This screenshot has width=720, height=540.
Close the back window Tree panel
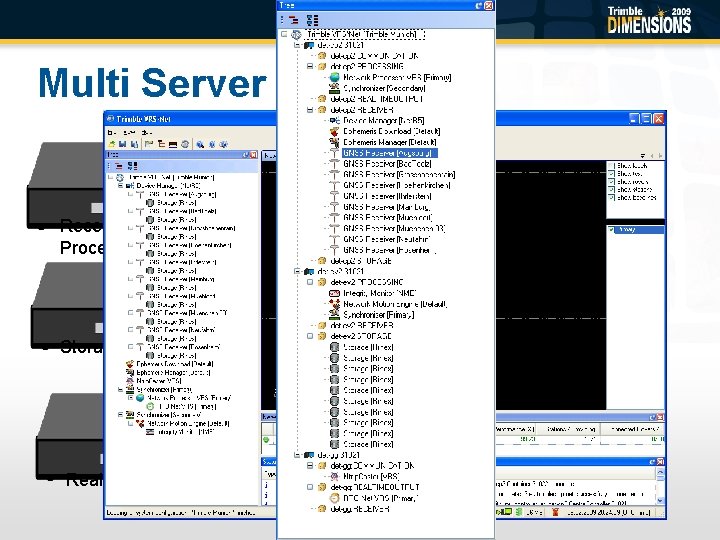pyautogui.click(x=253, y=155)
